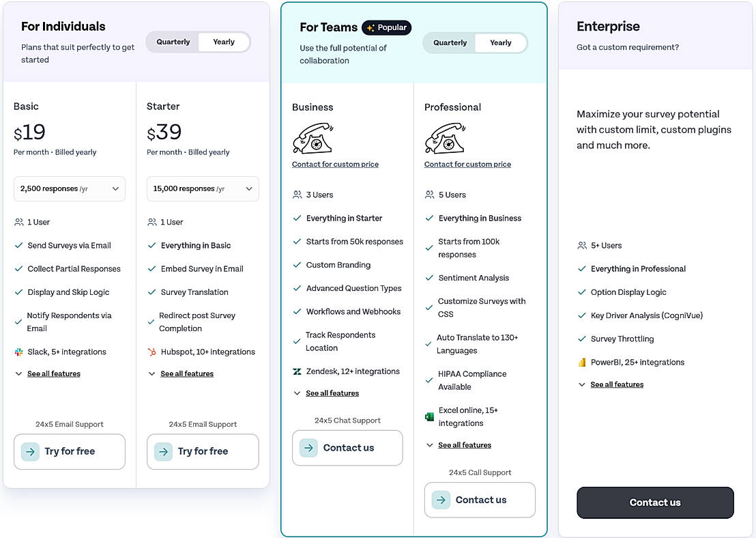Image resolution: width=756 pixels, height=538 pixels.
Task: Select Yearly billing for Individuals
Action: [224, 42]
